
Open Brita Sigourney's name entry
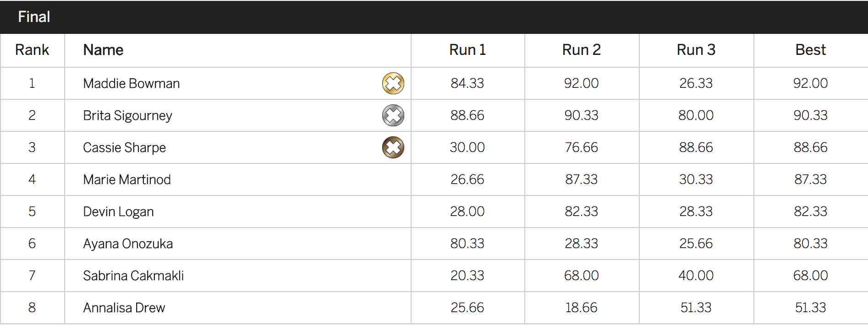[x=127, y=115]
